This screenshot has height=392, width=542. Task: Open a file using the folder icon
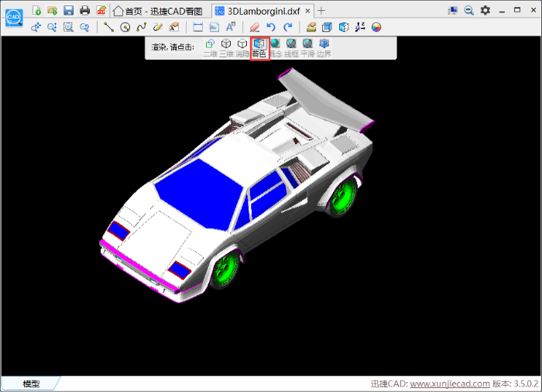(53, 10)
